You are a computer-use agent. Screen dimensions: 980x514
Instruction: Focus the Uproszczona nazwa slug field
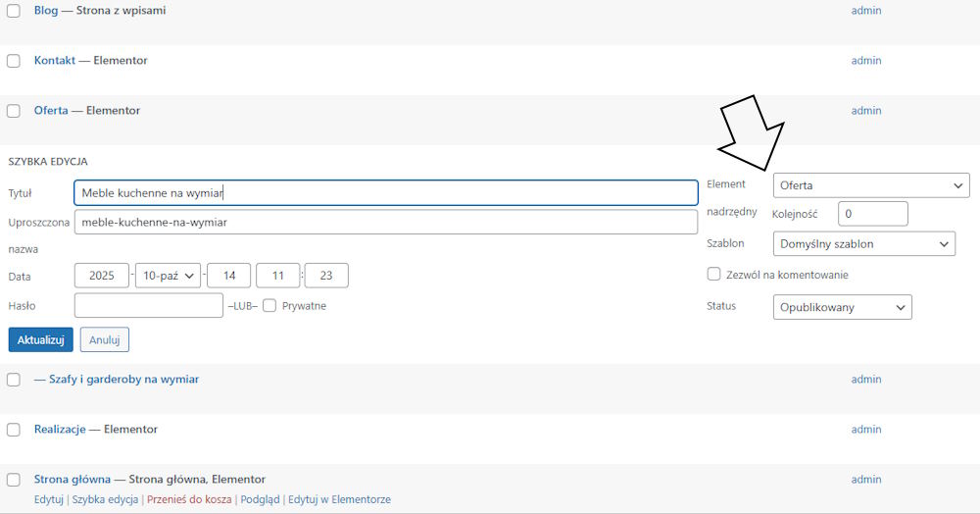[385, 223]
